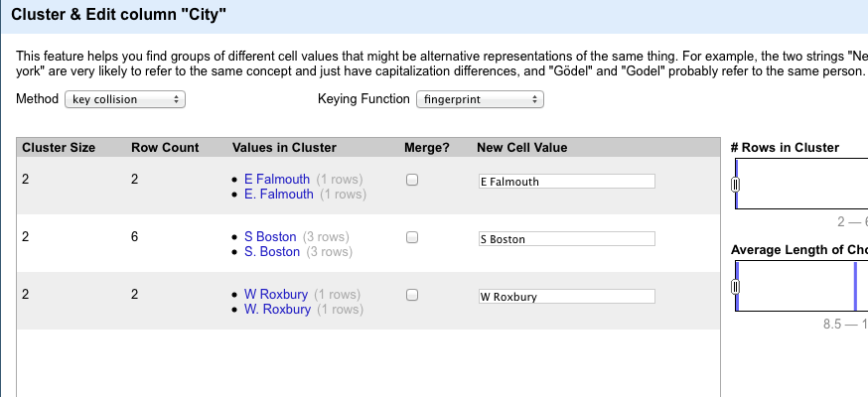868x397 pixels.
Task: Click the Cluster Size column header
Action: coord(59,148)
